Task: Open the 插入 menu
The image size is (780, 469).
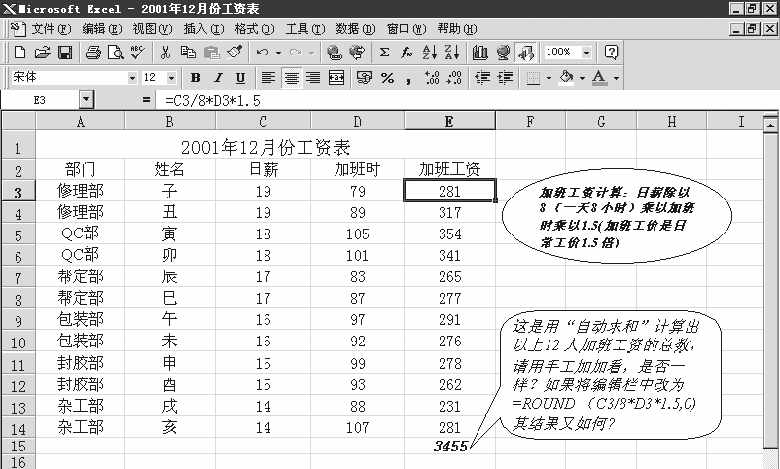Action: click(x=203, y=29)
